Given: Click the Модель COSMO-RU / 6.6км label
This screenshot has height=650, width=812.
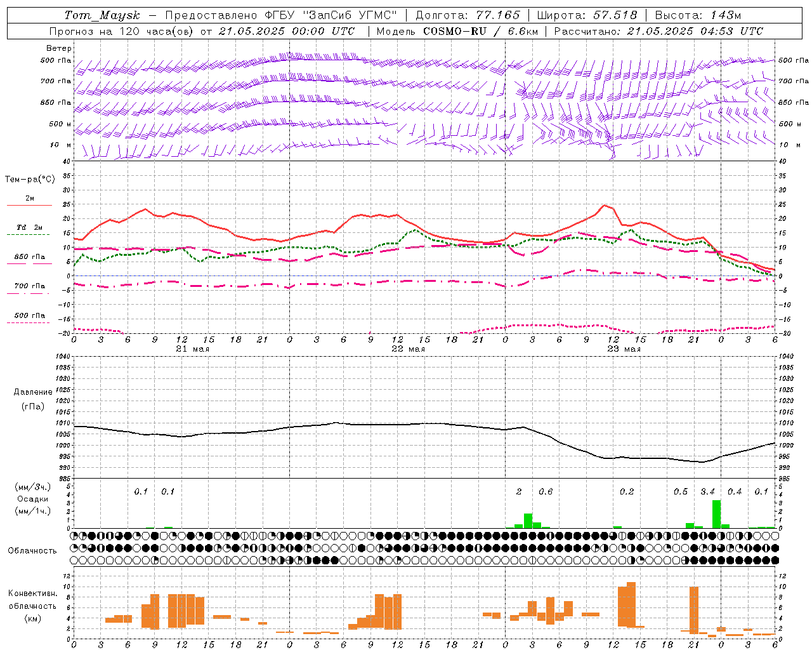Looking at the screenshot, I should point(457,31).
